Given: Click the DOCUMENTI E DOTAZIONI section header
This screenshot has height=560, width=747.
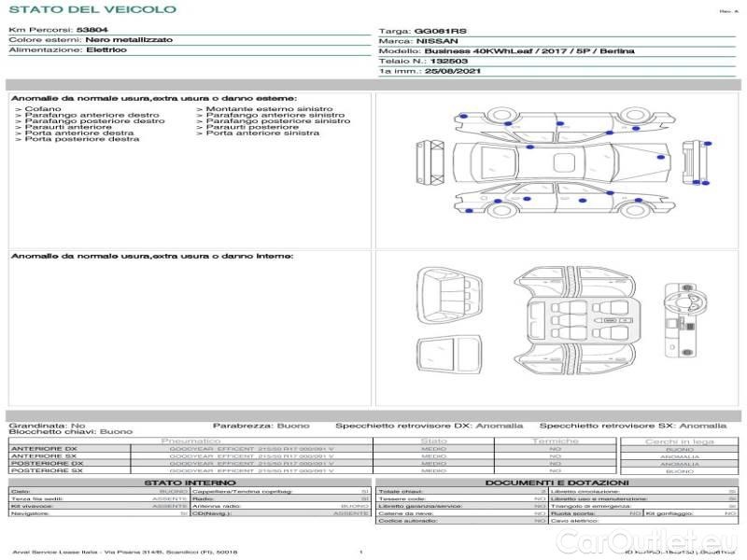Looking at the screenshot, I should pos(556,483).
